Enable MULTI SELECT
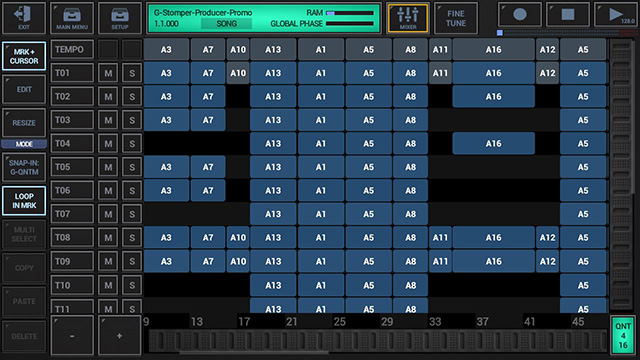The height and width of the screenshot is (360, 640). point(24,234)
